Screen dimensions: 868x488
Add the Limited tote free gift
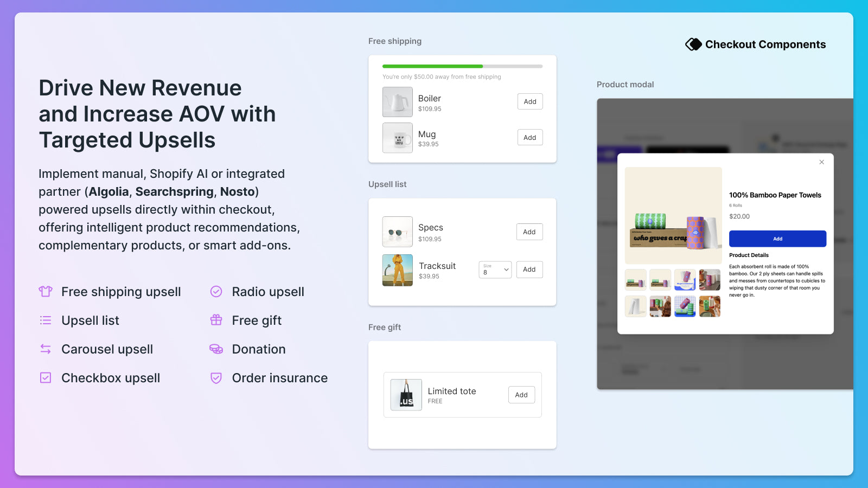pos(521,395)
